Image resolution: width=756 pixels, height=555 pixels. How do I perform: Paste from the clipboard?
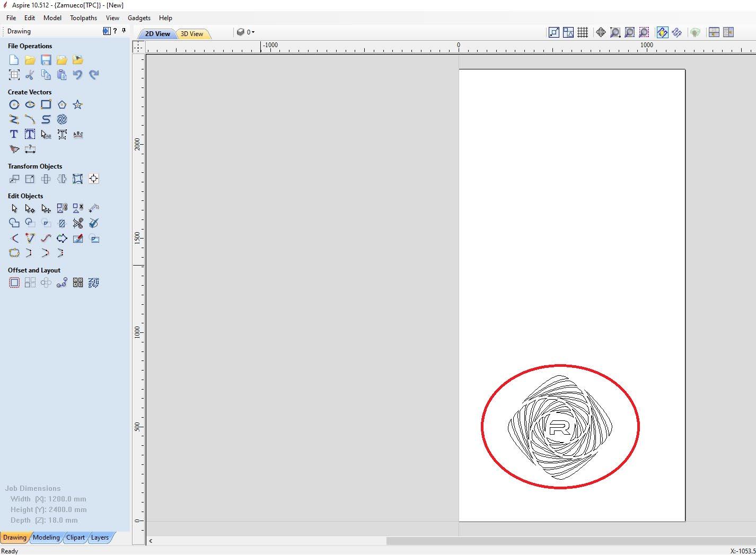pos(62,75)
